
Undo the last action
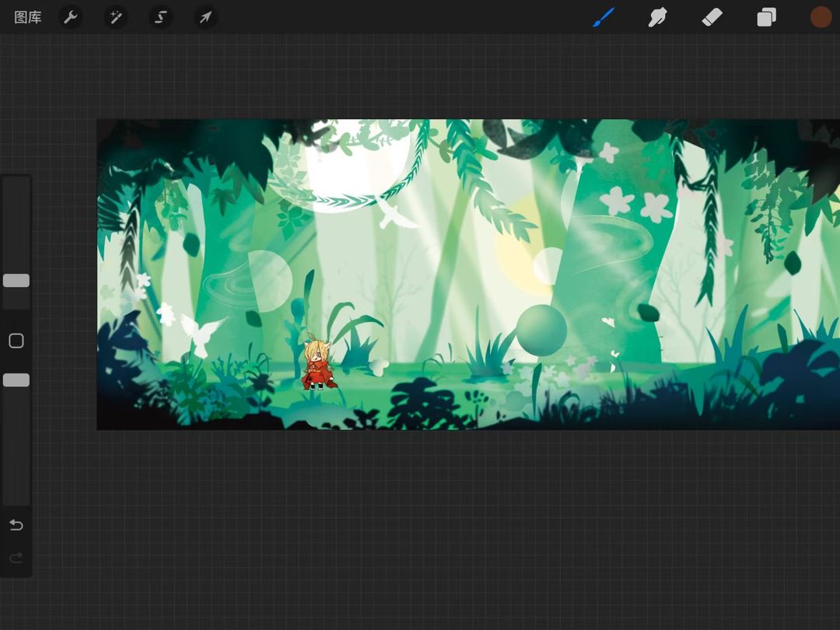[16, 526]
